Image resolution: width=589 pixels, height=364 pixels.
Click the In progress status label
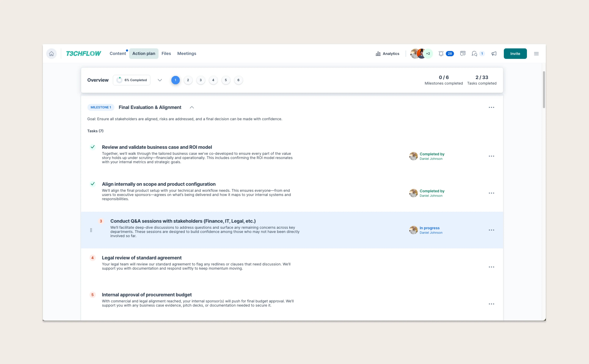coord(429,228)
